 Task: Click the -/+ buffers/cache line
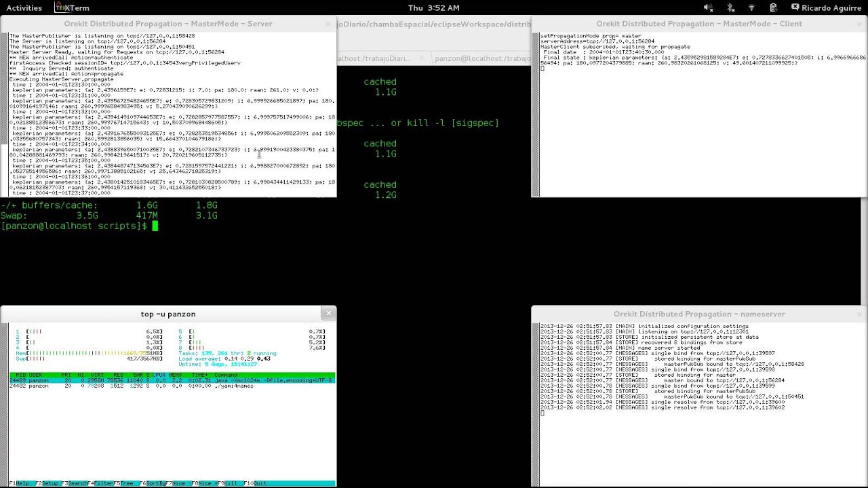[x=108, y=205]
